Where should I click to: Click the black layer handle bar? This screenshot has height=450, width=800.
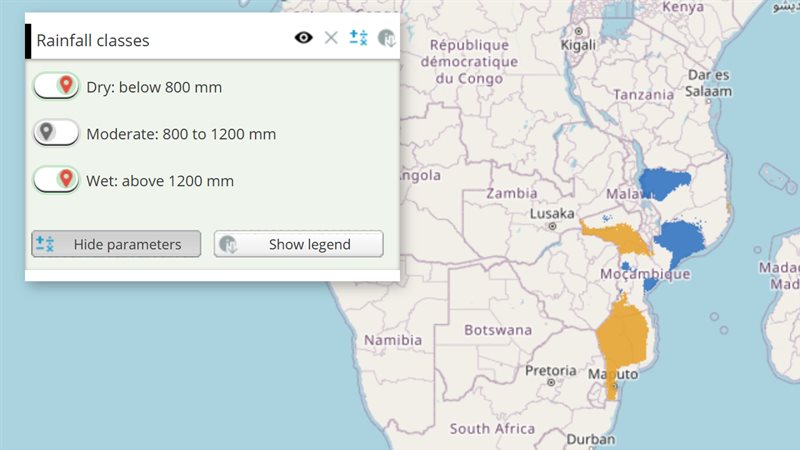pos(28,41)
